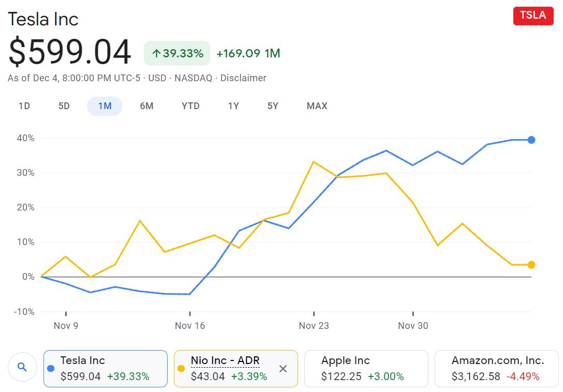Click the red TSLA ticker badge
The height and width of the screenshot is (392, 563).
[x=532, y=15]
